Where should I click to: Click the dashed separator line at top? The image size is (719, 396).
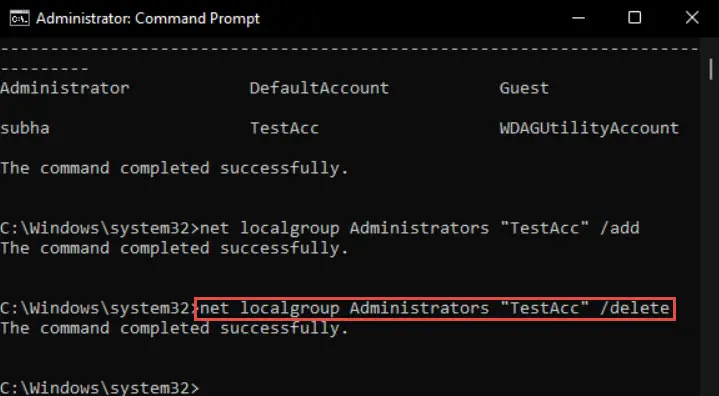[349, 48]
